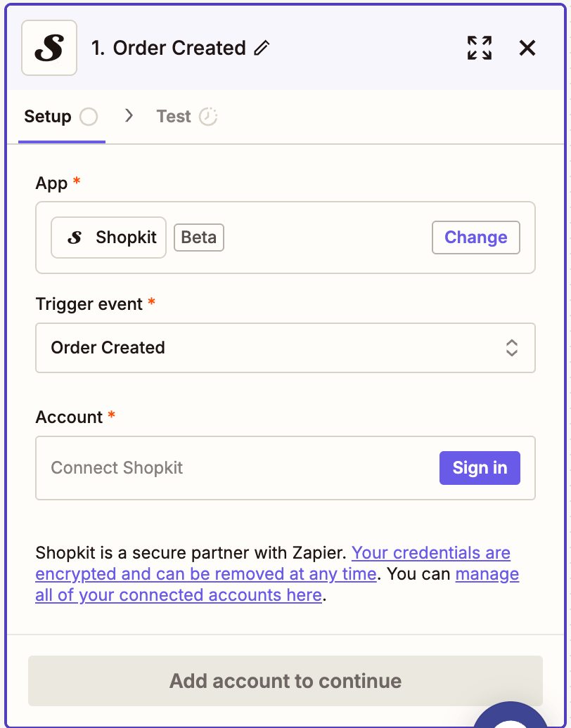Switch to the Setup tab
The height and width of the screenshot is (728, 571).
[48, 117]
